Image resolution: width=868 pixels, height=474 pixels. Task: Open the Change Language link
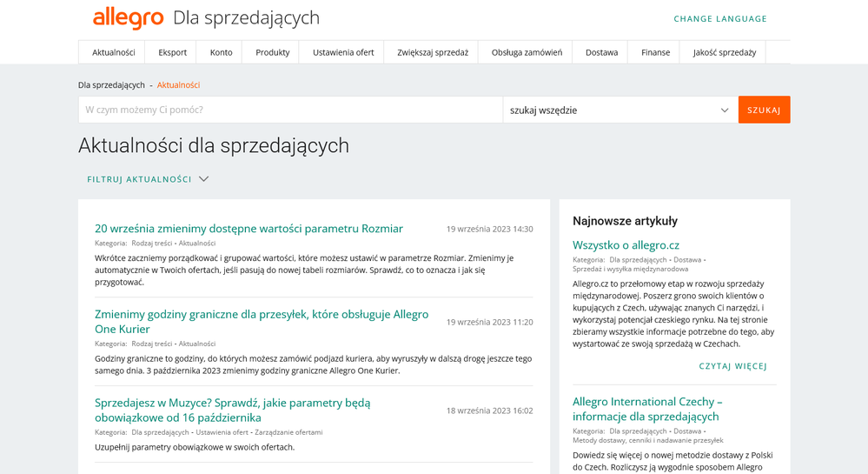720,19
